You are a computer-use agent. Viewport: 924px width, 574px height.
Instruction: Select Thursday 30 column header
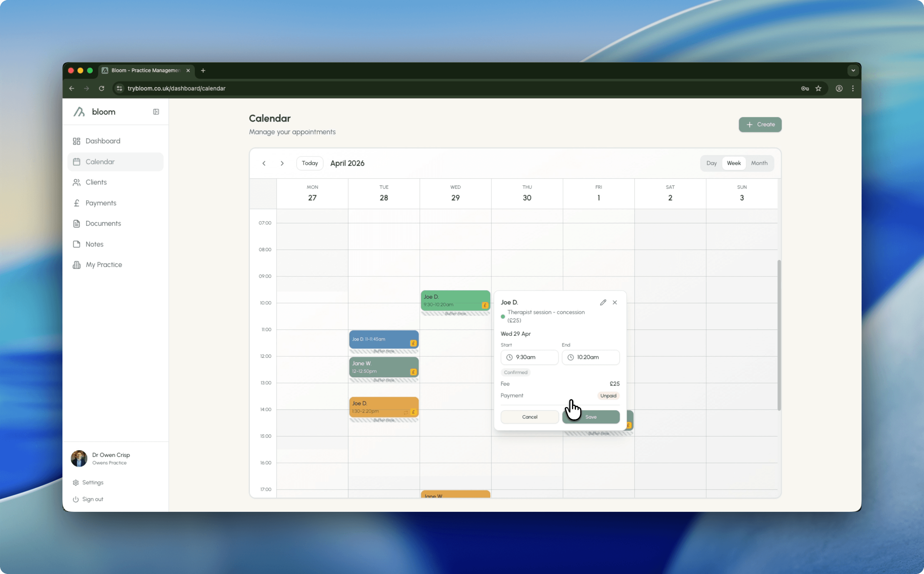point(527,194)
